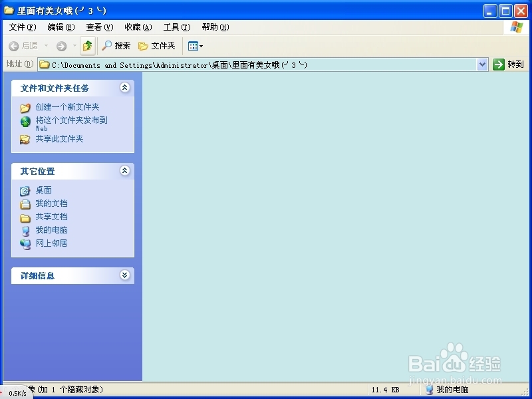Viewport: 532px width, 399px height.
Task: Click the My Computer icon in sidebar
Action: pos(25,231)
